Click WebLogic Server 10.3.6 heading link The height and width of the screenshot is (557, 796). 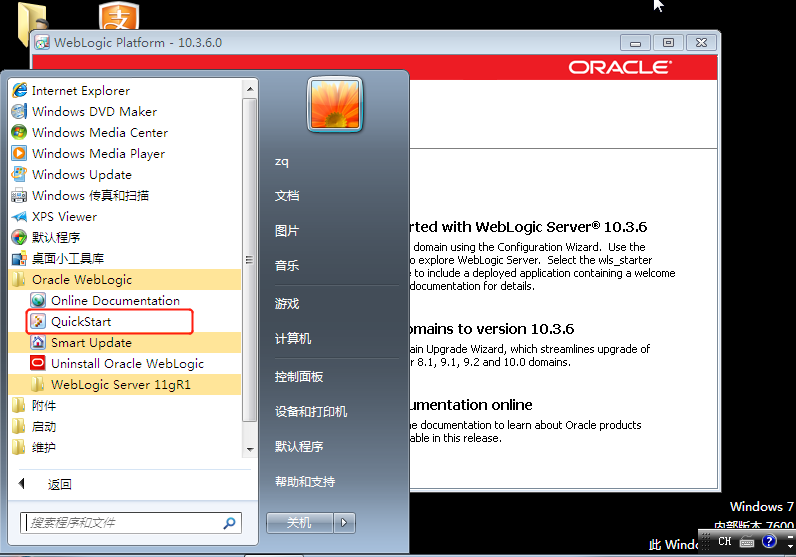click(528, 227)
